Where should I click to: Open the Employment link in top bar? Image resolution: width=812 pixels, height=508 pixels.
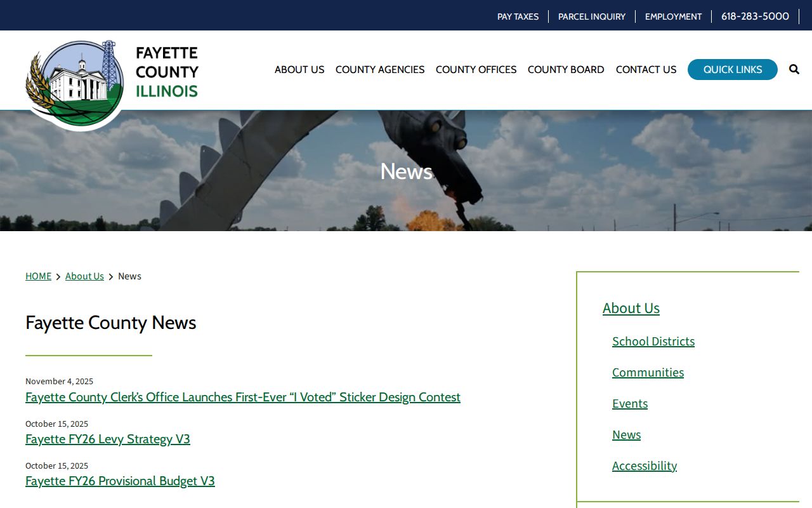(x=673, y=17)
